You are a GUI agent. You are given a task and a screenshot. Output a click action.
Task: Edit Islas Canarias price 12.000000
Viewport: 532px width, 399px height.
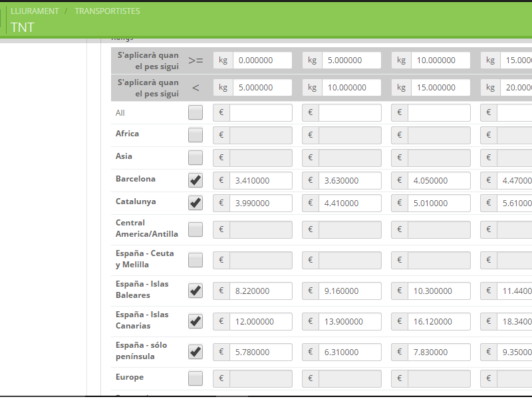point(261,321)
